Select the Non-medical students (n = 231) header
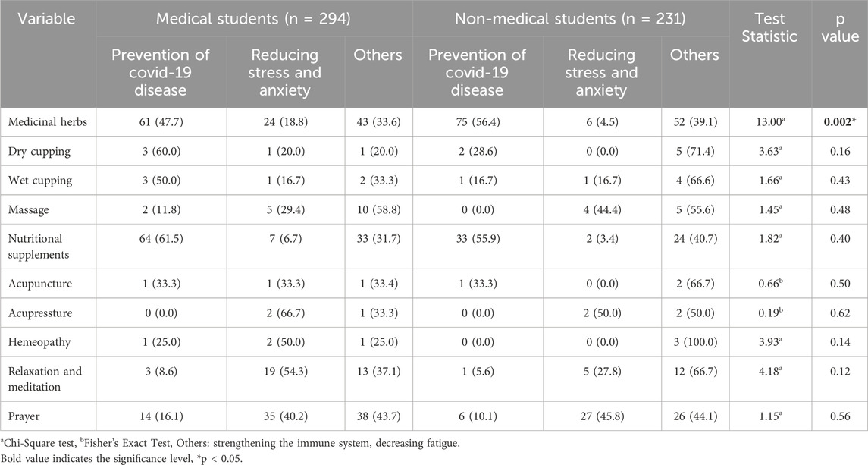The image size is (868, 465). tap(570, 18)
